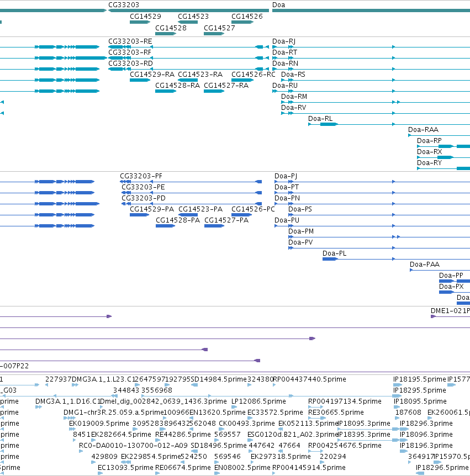
Task: Select the CG33203 gene label
Action: (124, 5)
